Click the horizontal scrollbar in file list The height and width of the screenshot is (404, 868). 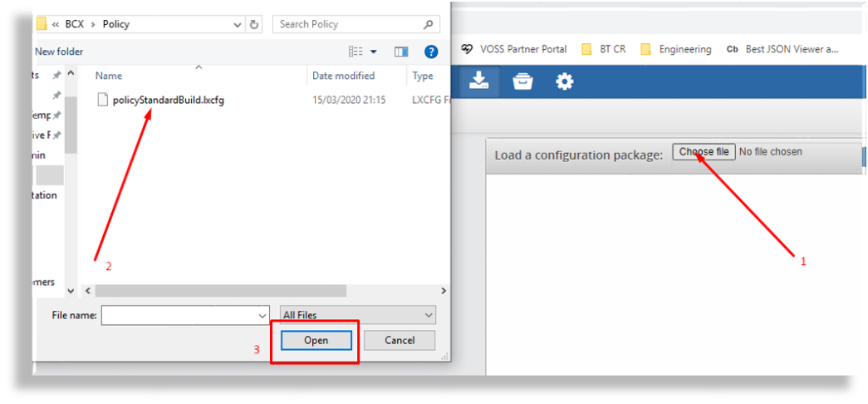click(x=219, y=291)
